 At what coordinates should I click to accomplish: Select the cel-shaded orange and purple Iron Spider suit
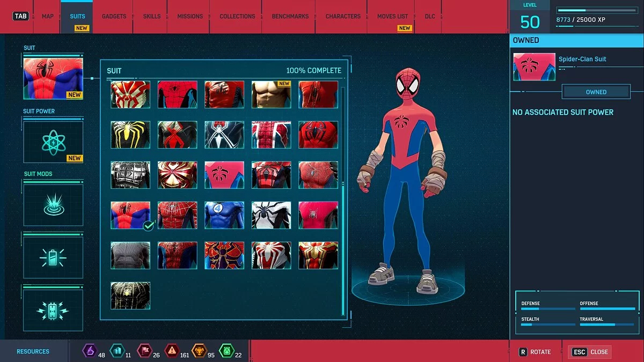(224, 255)
